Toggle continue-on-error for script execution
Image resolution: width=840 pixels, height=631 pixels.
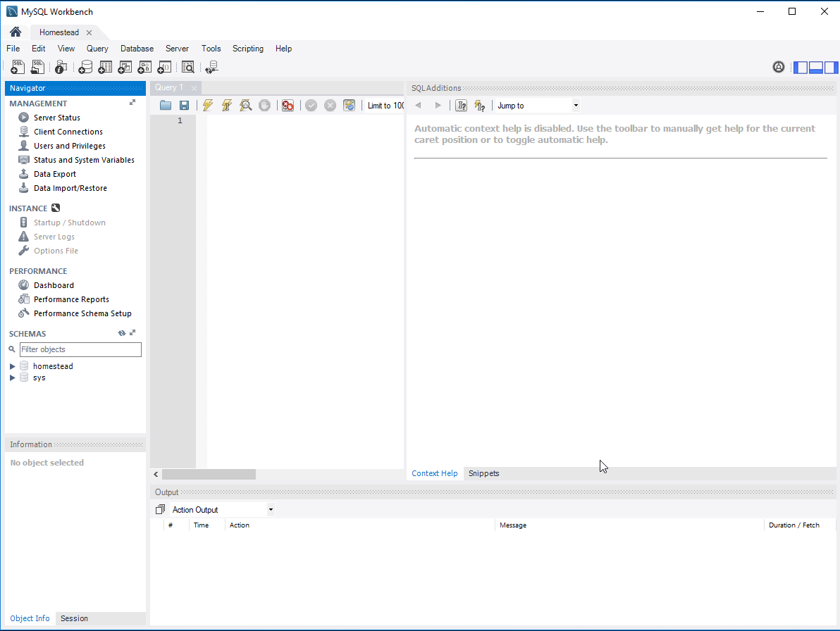(288, 106)
